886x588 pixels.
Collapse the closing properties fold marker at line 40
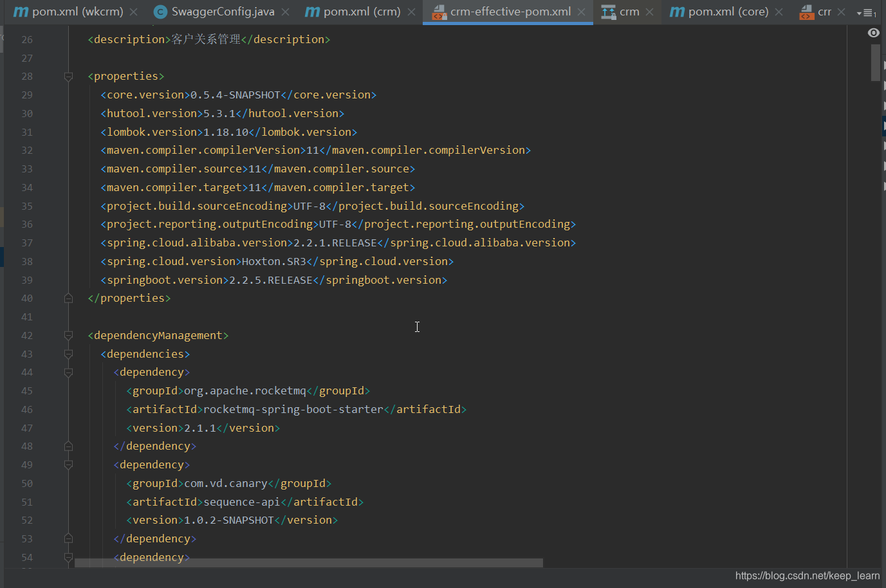pos(68,299)
